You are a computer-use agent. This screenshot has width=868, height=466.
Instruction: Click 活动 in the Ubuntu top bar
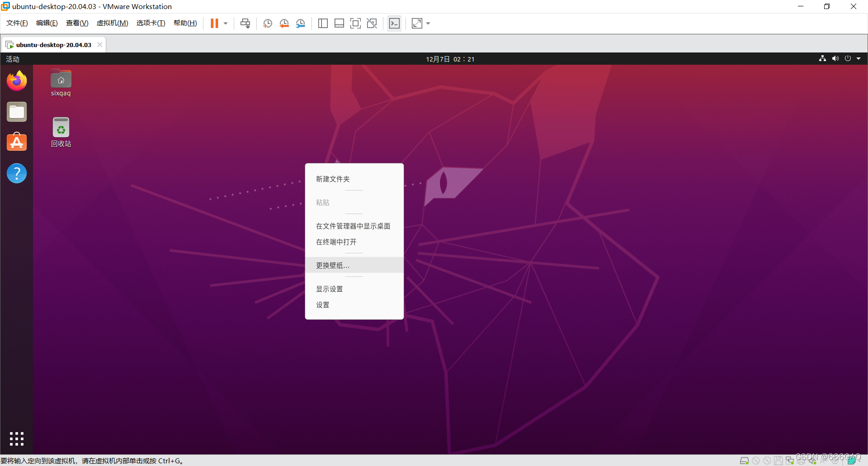point(13,59)
